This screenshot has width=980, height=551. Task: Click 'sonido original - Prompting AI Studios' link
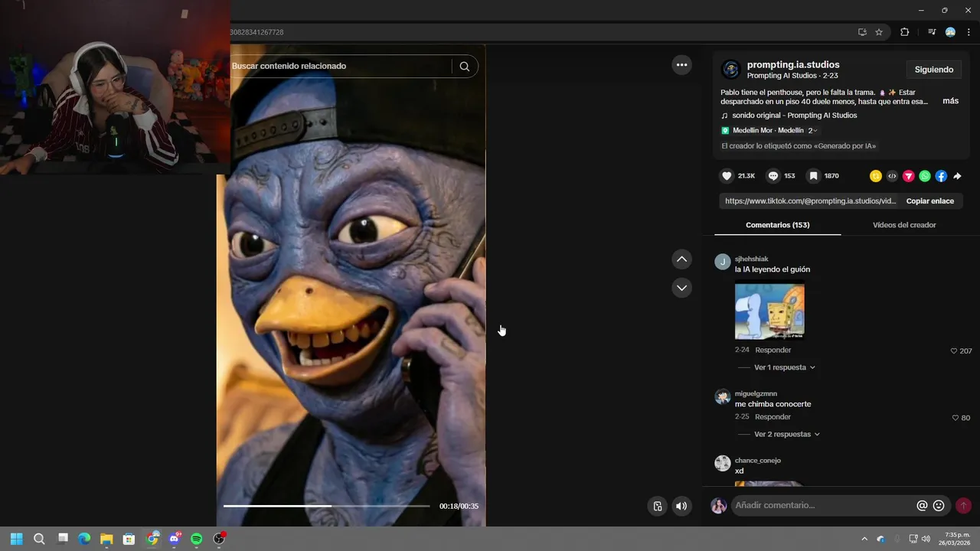coord(794,116)
